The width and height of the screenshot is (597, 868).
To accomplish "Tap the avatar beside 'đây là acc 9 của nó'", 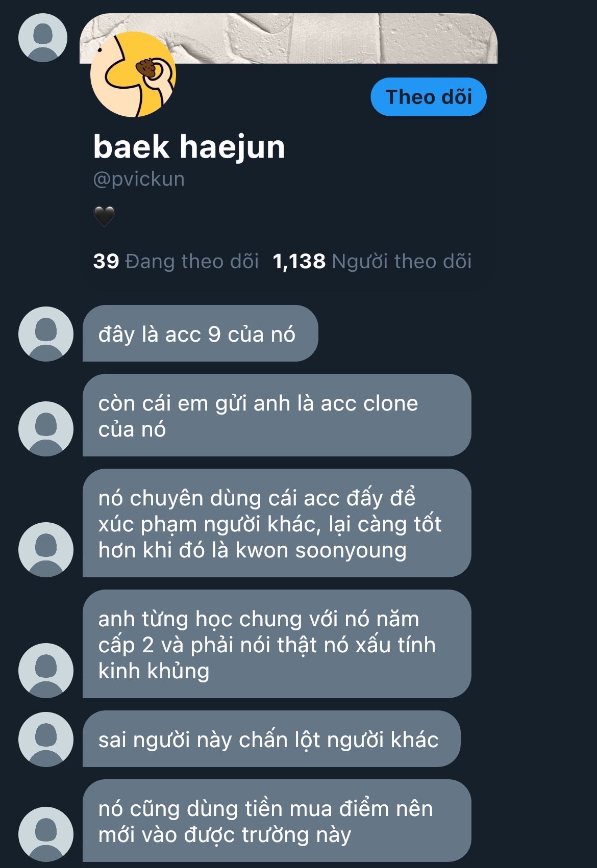I will pyautogui.click(x=46, y=334).
